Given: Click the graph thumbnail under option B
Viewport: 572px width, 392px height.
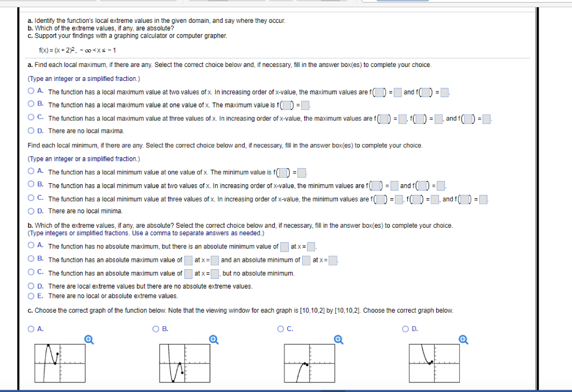Looking at the screenshot, I should (x=184, y=364).
